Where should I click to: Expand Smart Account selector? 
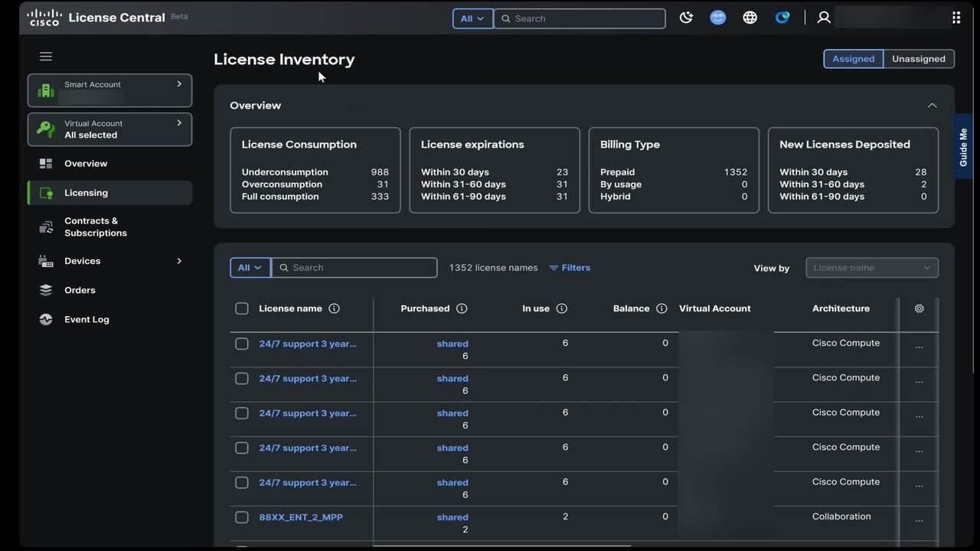pos(179,84)
